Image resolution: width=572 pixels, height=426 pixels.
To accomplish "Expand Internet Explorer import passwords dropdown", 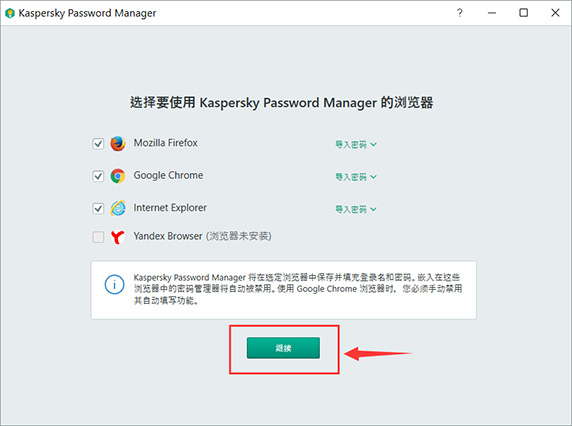I will click(356, 209).
